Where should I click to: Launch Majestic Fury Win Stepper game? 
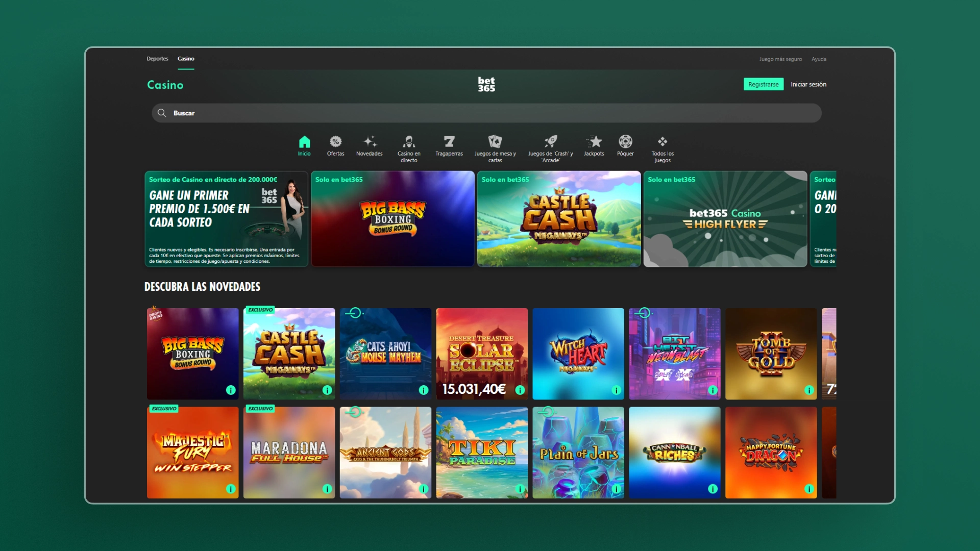192,453
